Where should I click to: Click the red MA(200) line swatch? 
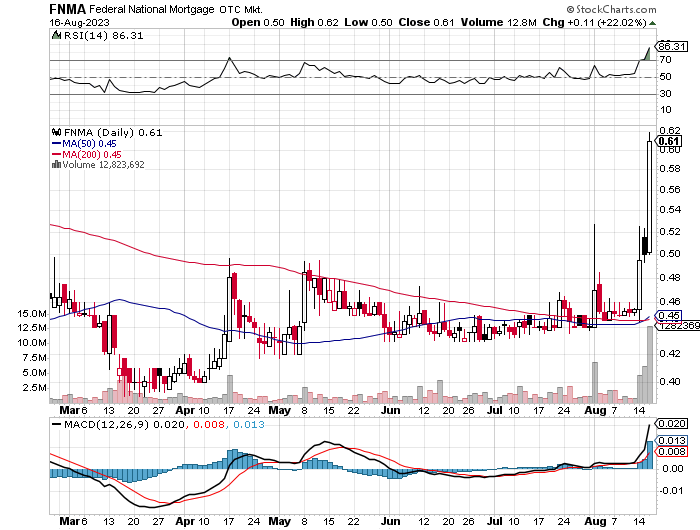click(x=56, y=154)
